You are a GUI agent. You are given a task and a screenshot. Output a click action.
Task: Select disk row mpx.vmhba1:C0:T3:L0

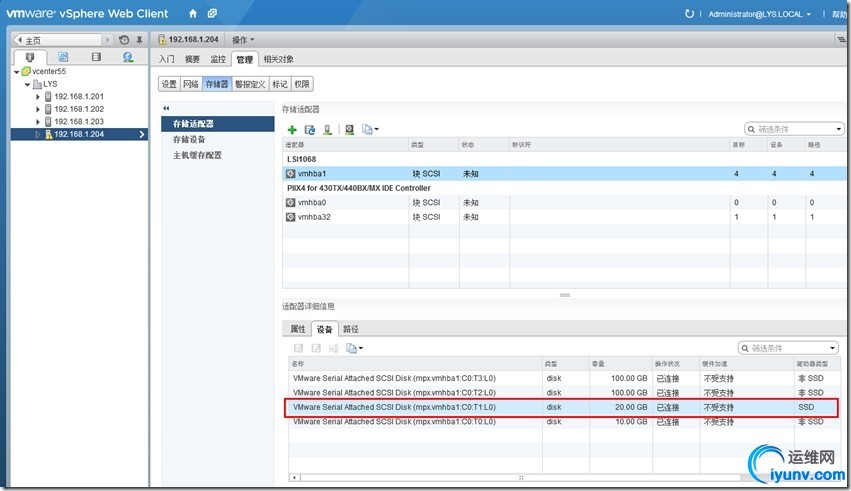pyautogui.click(x=564, y=378)
